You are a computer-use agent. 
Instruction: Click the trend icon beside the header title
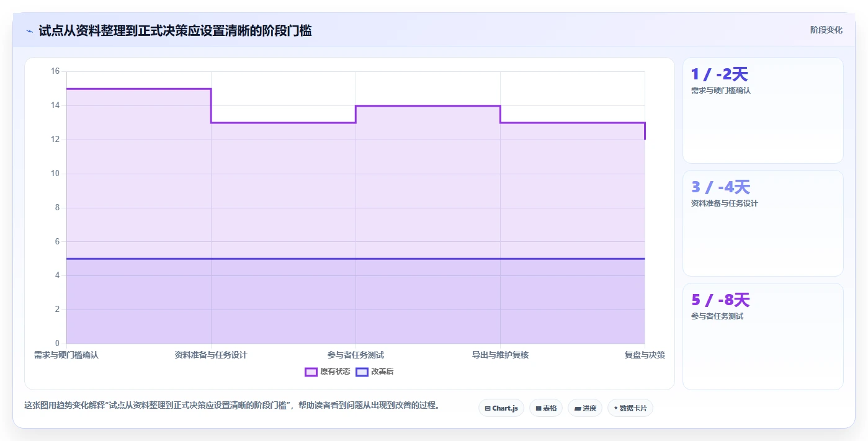[29, 31]
